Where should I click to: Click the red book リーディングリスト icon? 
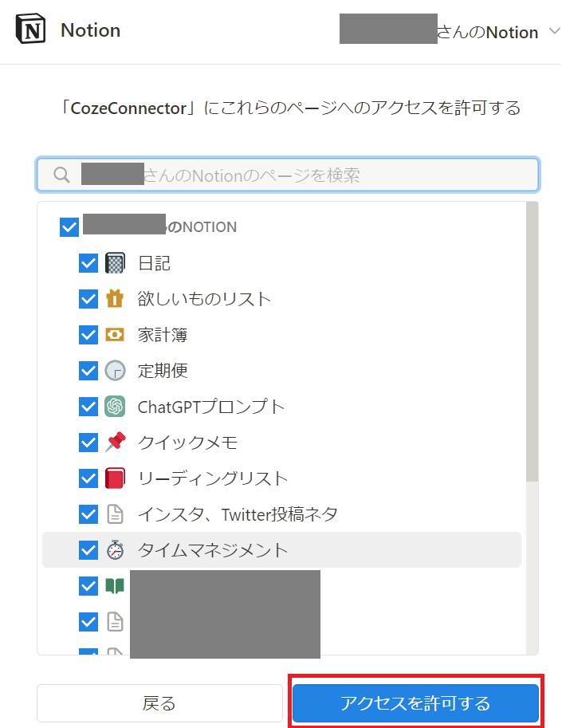click(115, 478)
